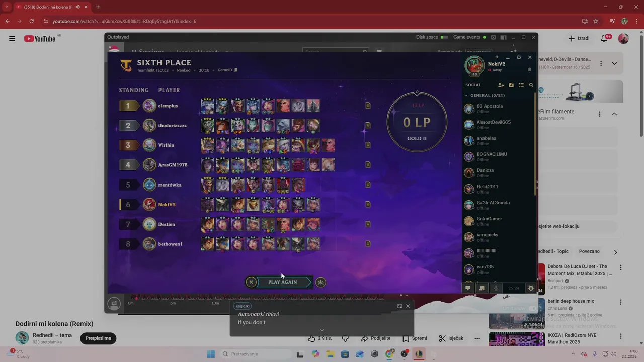Select friend GokuGamer in the friends list

(x=498, y=221)
